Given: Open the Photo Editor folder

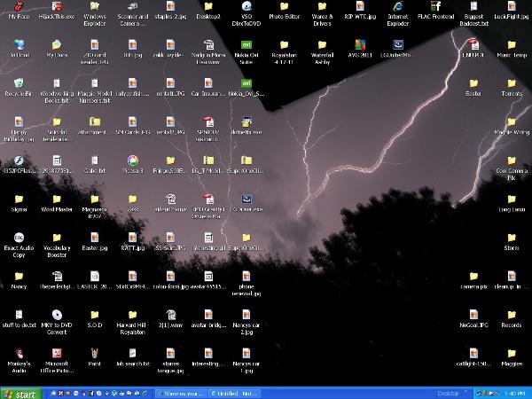Looking at the screenshot, I should coord(284,7).
